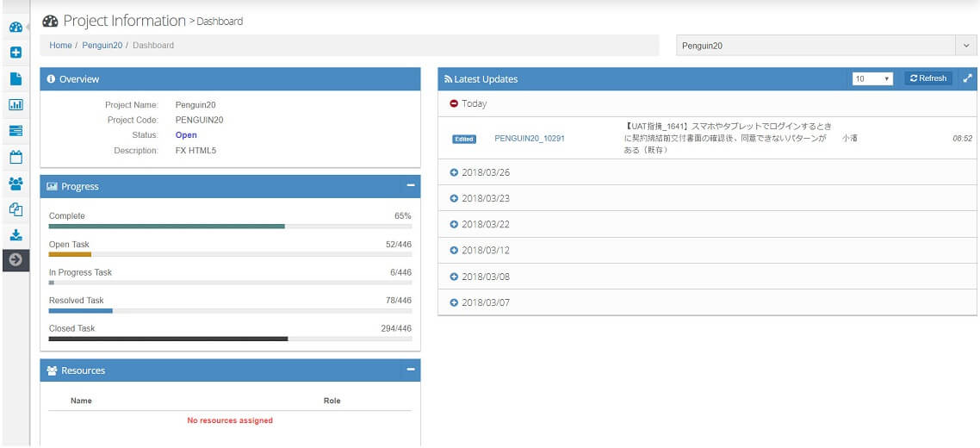Go to Home in the breadcrumb

tap(60, 46)
